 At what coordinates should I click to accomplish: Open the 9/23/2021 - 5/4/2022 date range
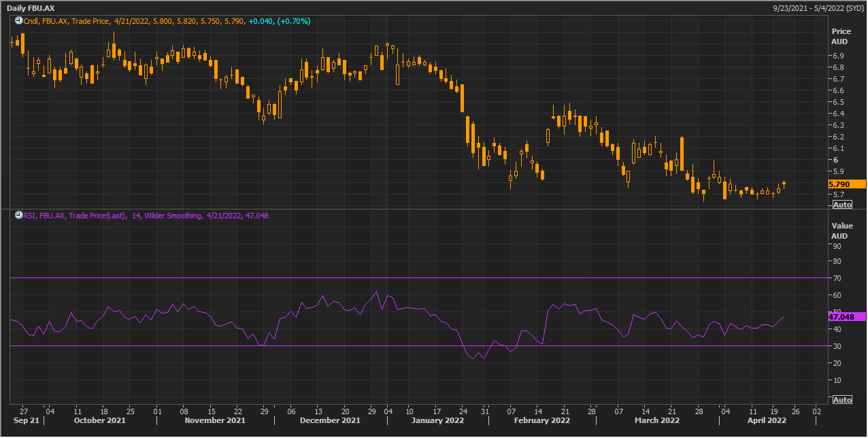pyautogui.click(x=819, y=7)
